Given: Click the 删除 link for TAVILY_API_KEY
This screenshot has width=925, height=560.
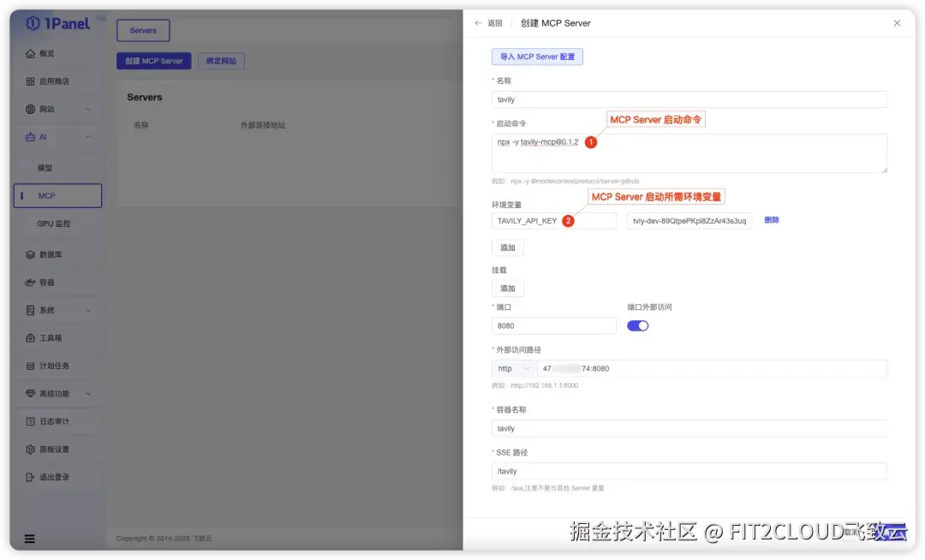Looking at the screenshot, I should [x=772, y=220].
